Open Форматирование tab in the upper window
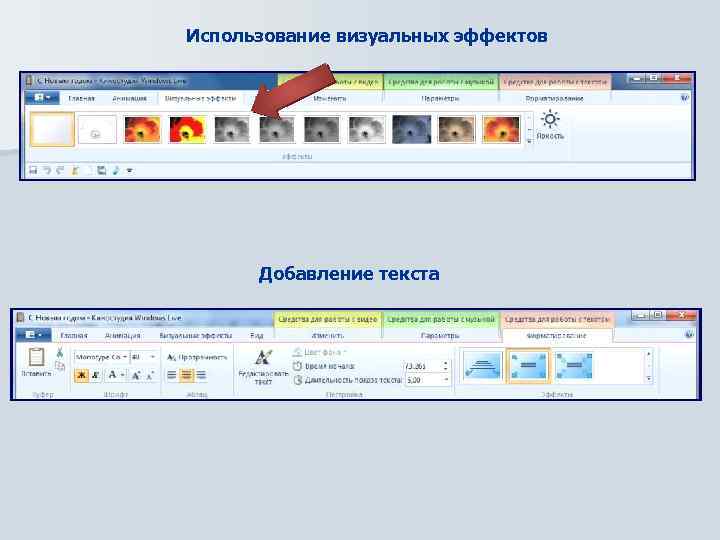This screenshot has height=540, width=720. [554, 98]
